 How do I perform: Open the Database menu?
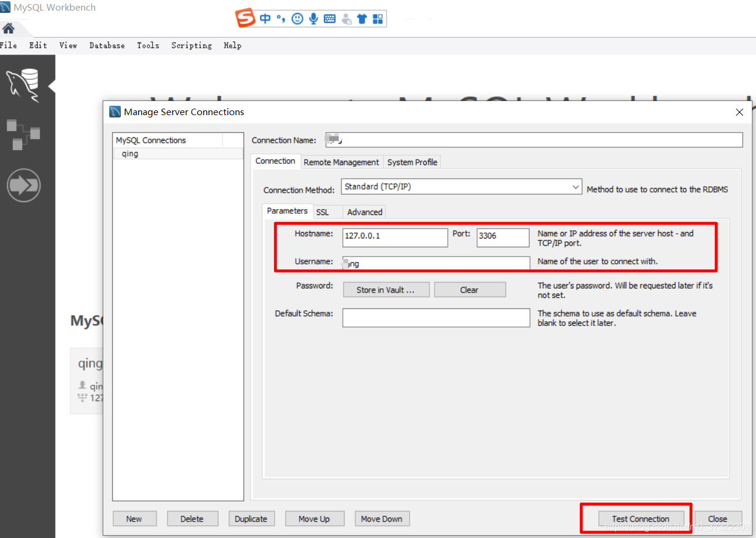(x=107, y=45)
